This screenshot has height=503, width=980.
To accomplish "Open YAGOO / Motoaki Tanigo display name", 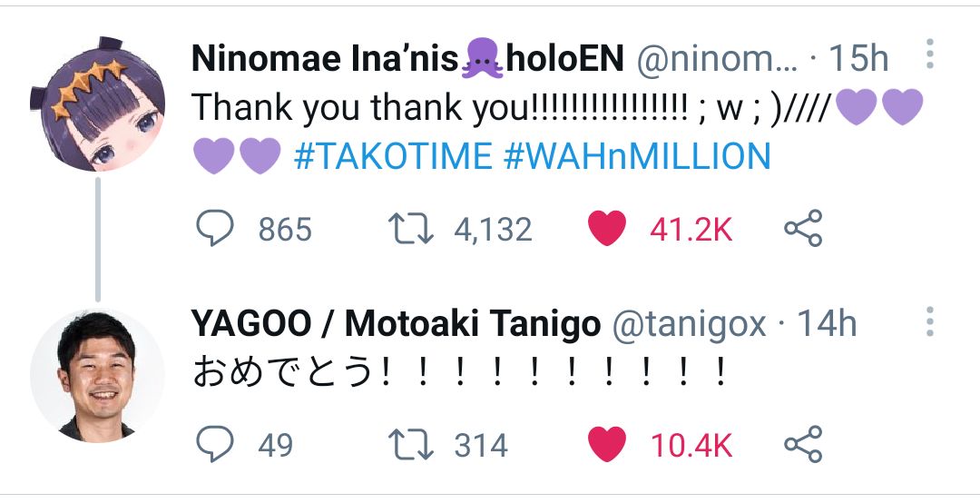I will pyautogui.click(x=396, y=324).
